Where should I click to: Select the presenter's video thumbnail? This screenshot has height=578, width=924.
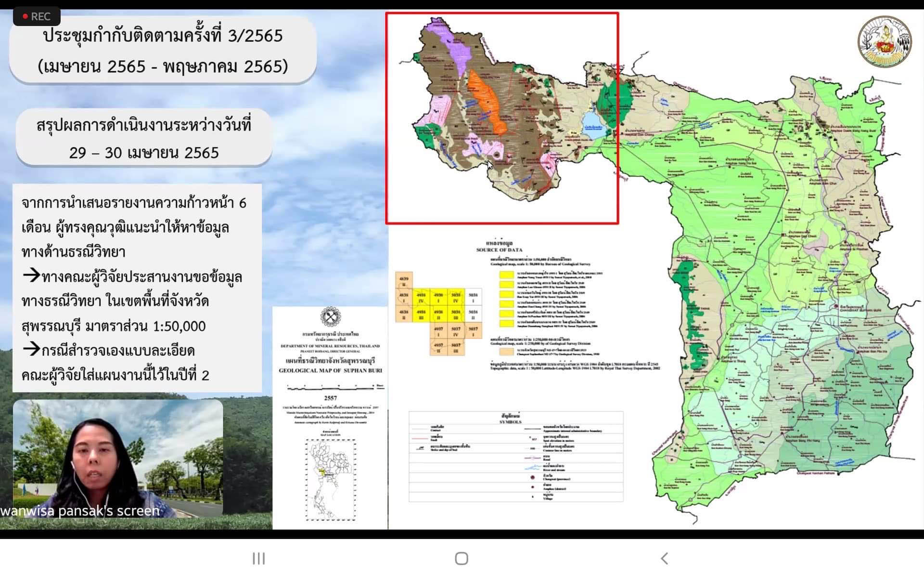118,458
